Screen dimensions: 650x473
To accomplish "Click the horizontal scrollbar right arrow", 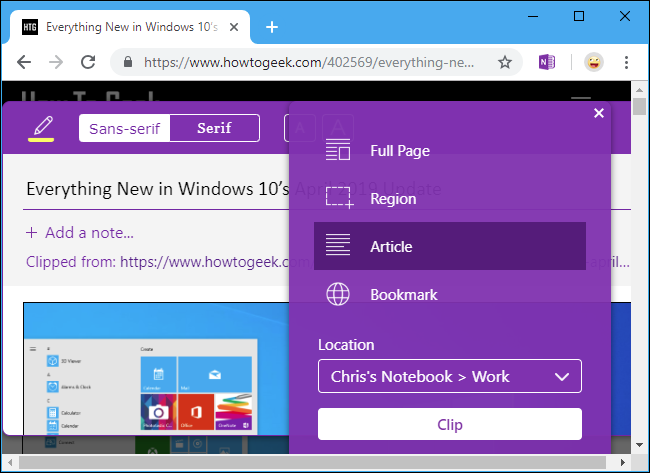I will (623, 462).
